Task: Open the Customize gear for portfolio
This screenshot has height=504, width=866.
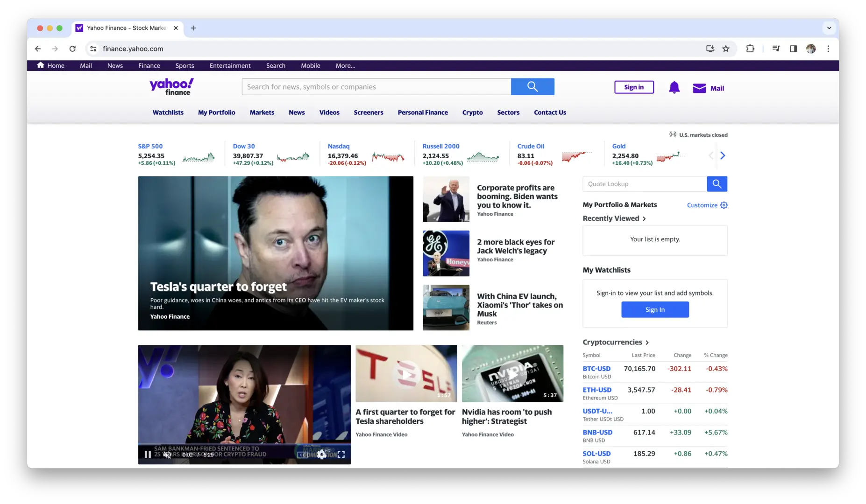Action: click(x=724, y=205)
